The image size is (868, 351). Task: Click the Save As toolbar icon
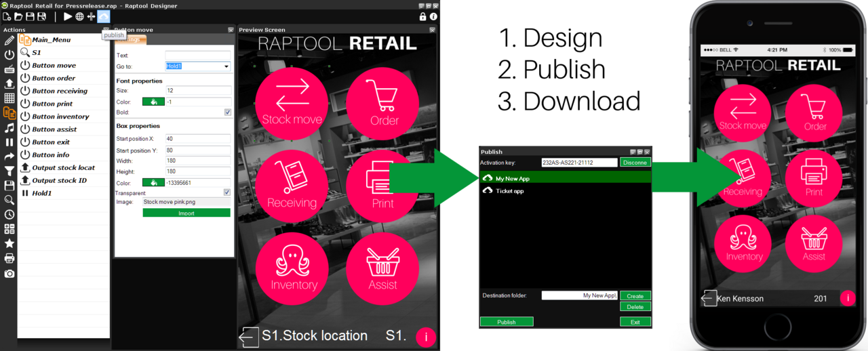point(41,16)
